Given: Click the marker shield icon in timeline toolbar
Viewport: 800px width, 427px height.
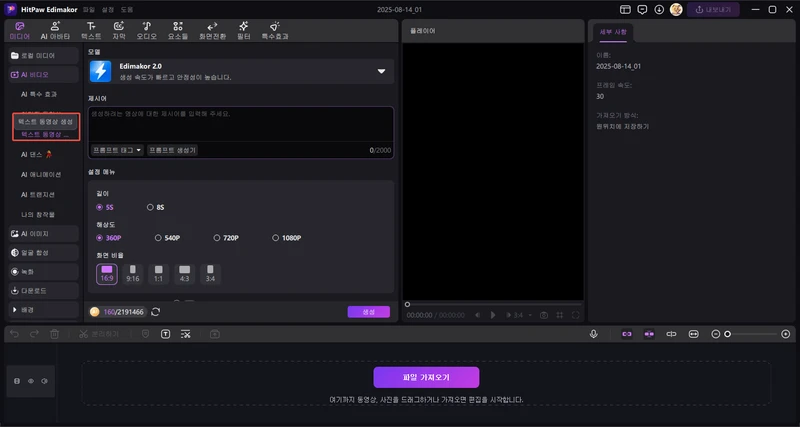Looking at the screenshot, I should [145, 334].
